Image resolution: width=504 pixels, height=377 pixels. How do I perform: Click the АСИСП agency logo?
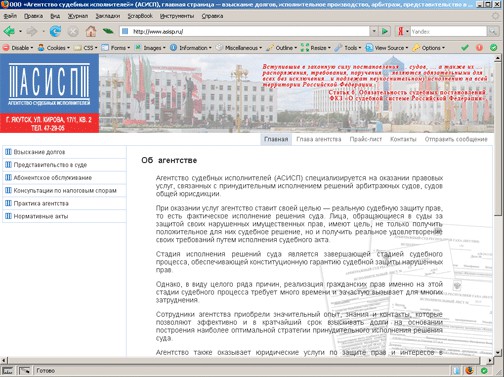pos(49,84)
